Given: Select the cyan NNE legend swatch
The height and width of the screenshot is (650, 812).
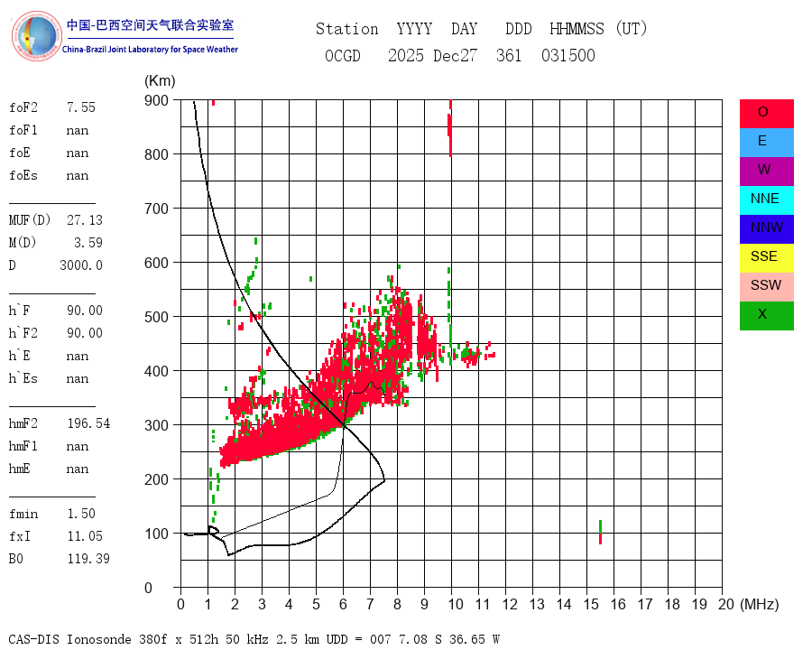Looking at the screenshot, I should tap(766, 200).
